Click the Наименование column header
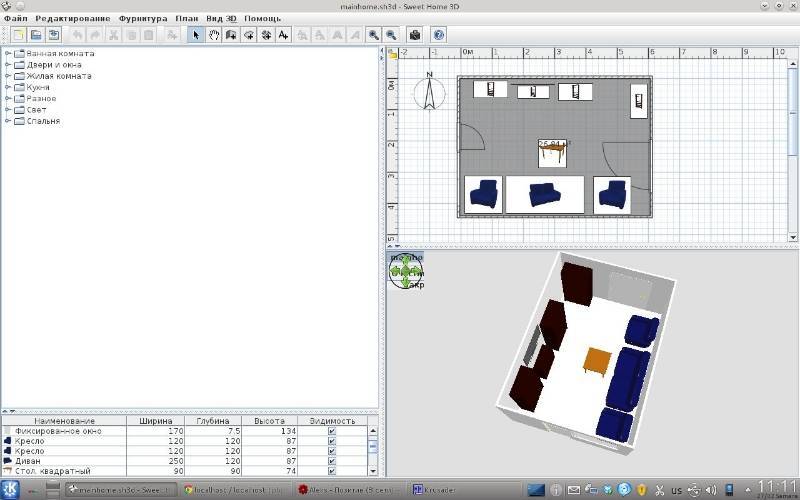 pos(63,421)
